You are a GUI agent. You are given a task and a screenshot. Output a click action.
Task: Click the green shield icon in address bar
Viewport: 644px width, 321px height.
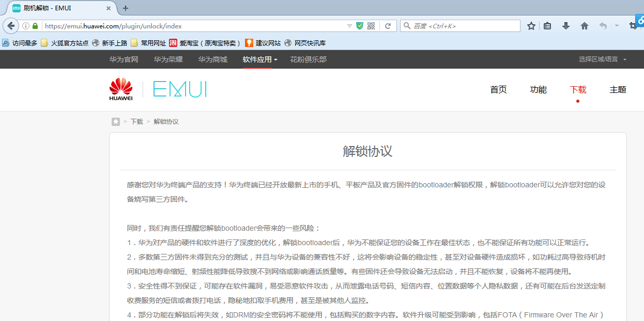click(x=360, y=26)
